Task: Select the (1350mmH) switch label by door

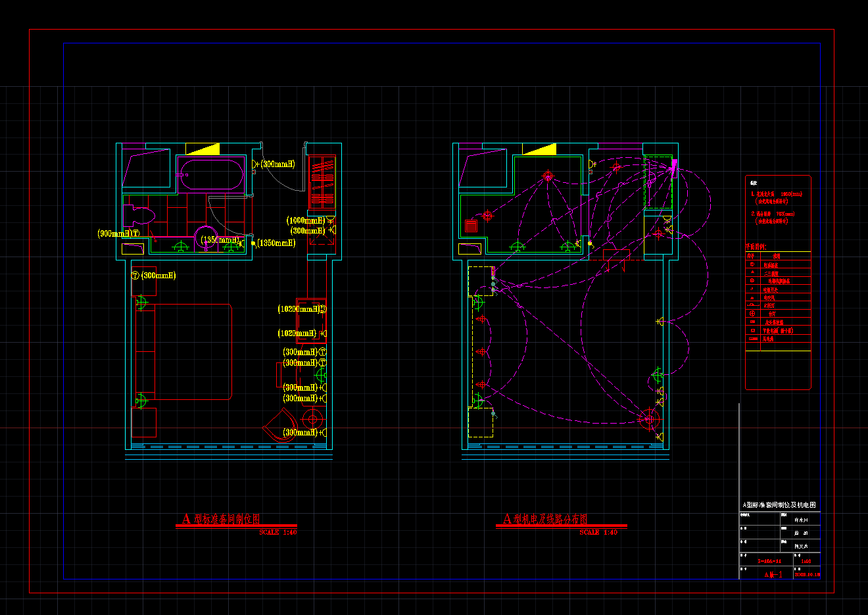Action: point(277,243)
